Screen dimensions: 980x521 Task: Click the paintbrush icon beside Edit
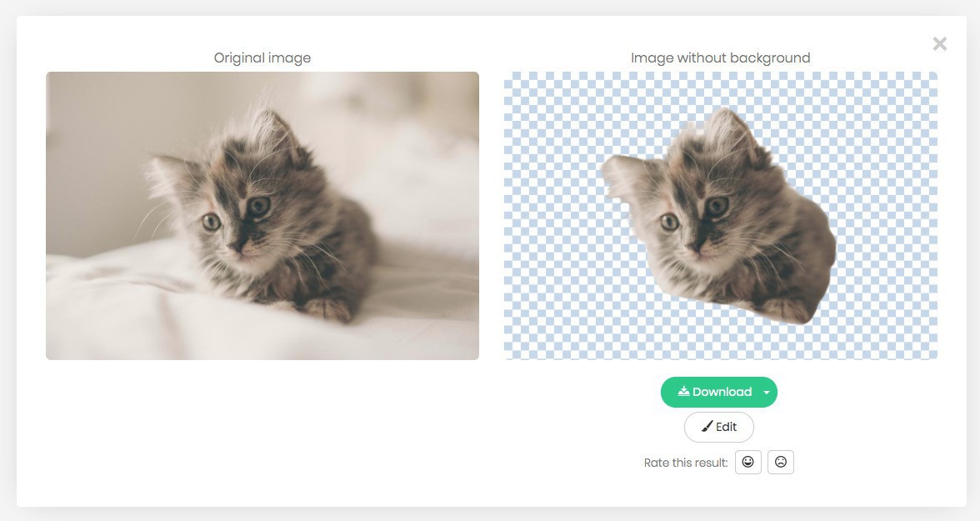tap(707, 427)
